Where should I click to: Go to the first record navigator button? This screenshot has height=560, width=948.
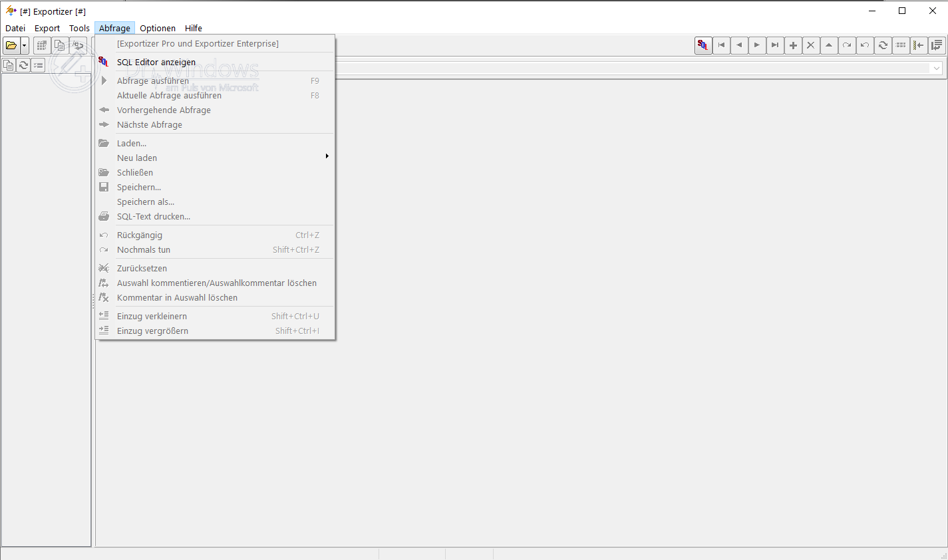[x=721, y=45]
